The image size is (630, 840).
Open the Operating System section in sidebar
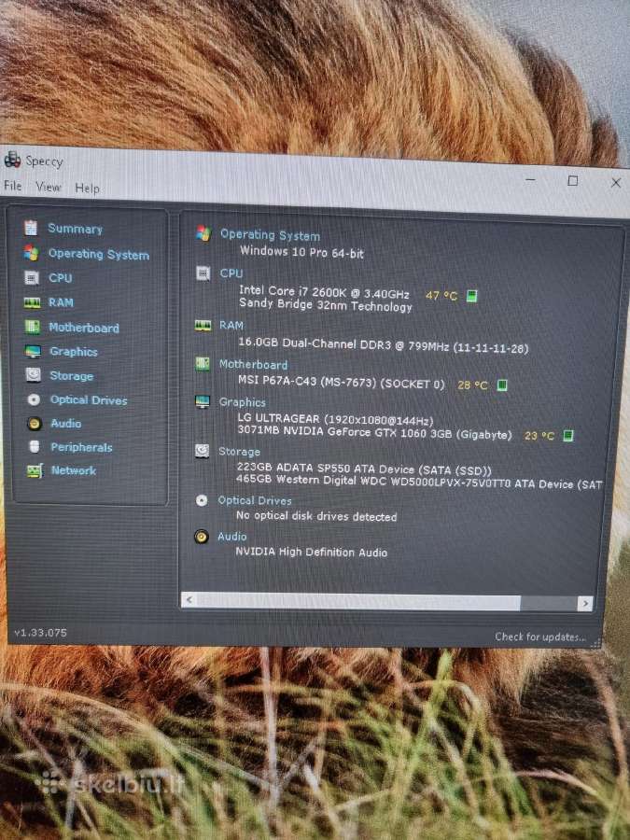[99, 254]
